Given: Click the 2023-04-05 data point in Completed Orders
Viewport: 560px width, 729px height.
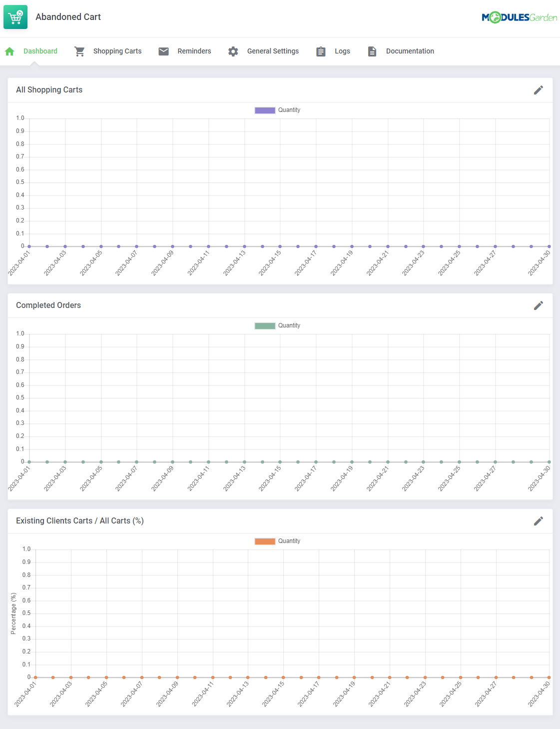Looking at the screenshot, I should pos(101,462).
